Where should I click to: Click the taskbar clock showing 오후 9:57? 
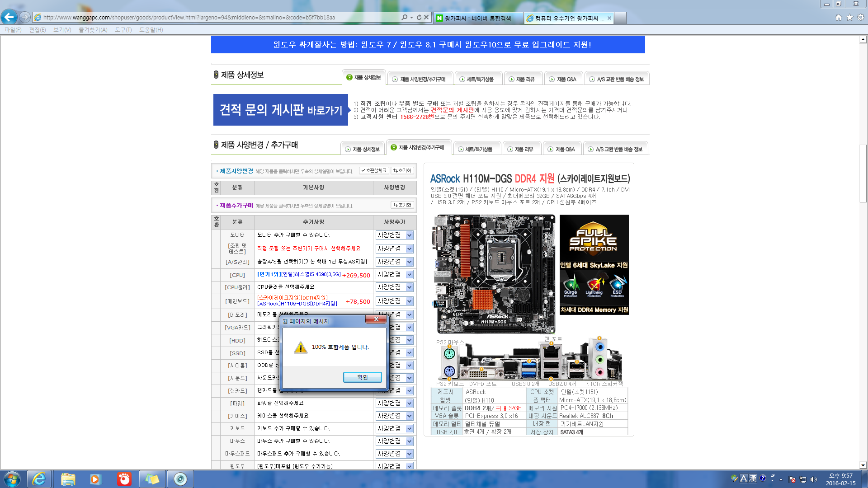840,479
